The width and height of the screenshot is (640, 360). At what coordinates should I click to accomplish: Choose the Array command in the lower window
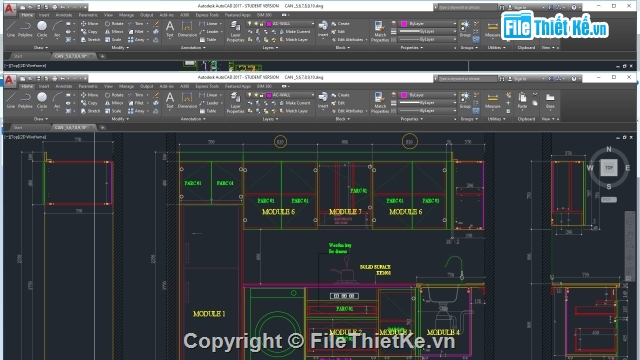pos(137,111)
